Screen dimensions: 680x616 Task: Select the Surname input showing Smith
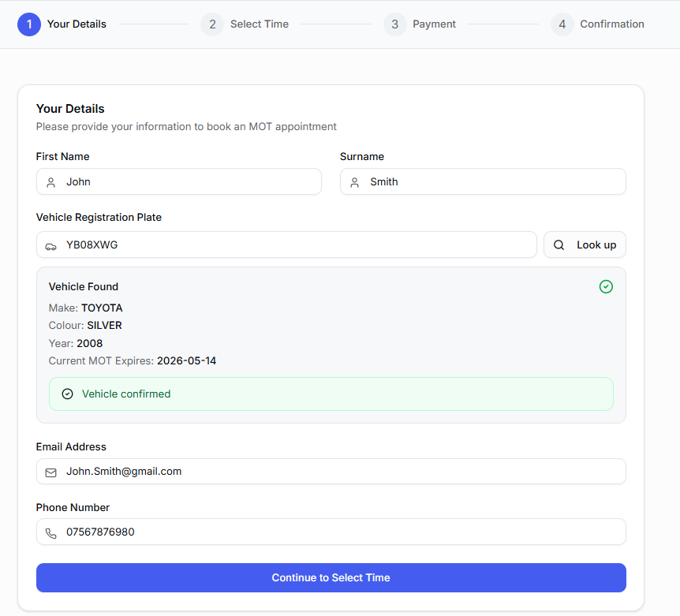pyautogui.click(x=483, y=181)
